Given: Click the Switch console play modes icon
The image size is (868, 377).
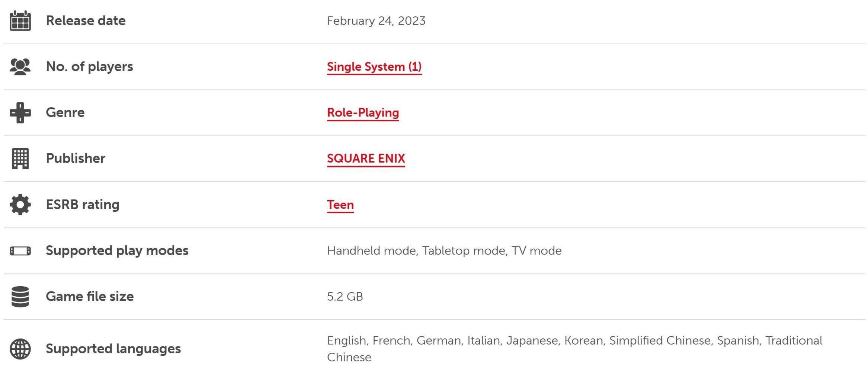Looking at the screenshot, I should coord(20,251).
